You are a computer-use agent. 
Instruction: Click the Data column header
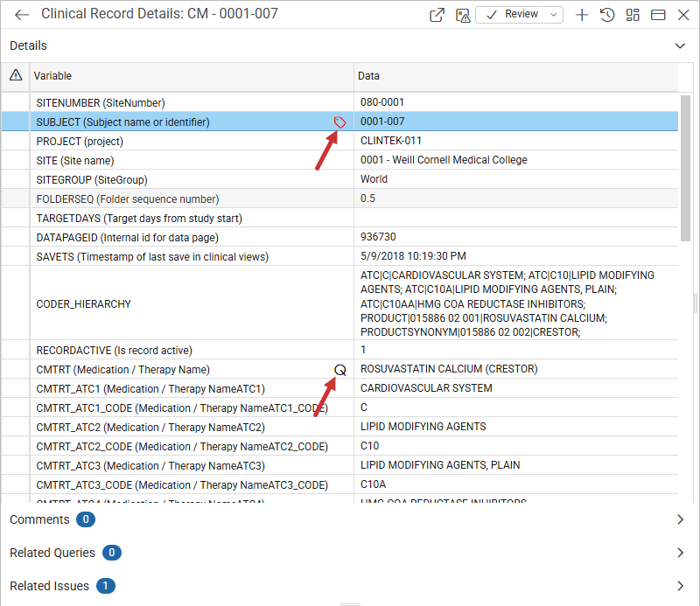tap(516, 76)
